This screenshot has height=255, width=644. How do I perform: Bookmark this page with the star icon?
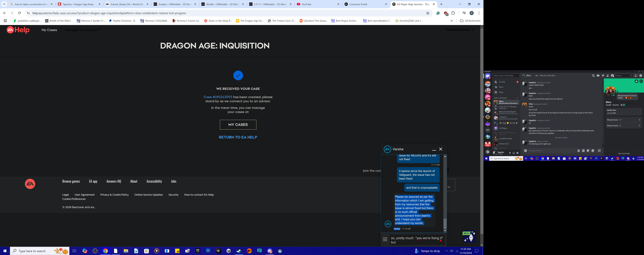[x=428, y=13]
